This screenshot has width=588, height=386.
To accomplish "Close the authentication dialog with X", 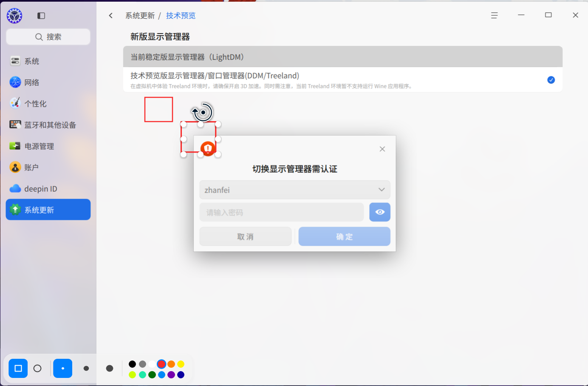I will (x=382, y=149).
